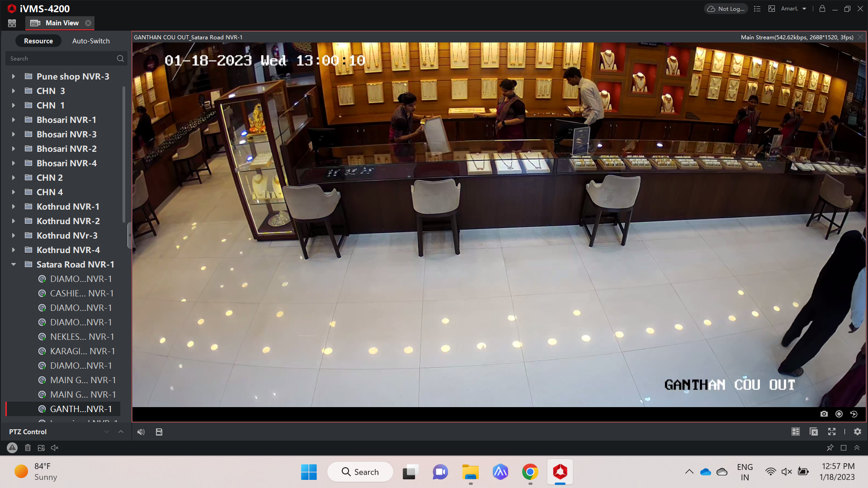This screenshot has width=868, height=488.
Task: Open the image viewer icon in title bar
Action: coord(772,9)
